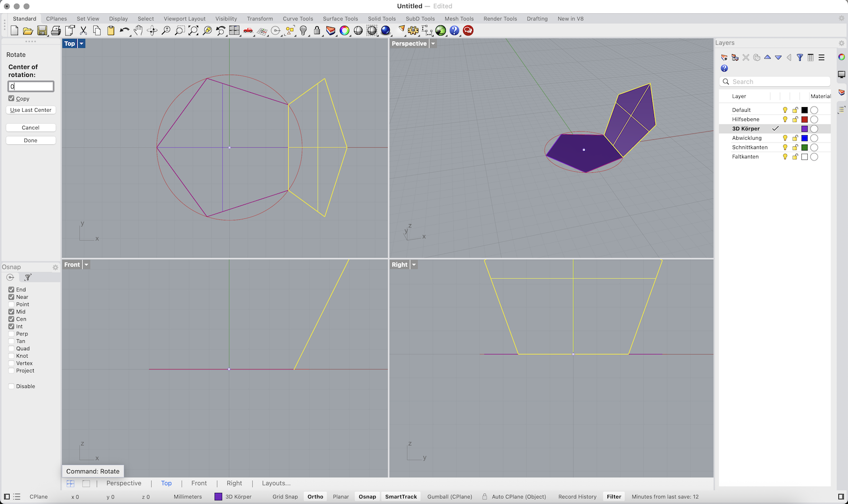The height and width of the screenshot is (504, 848).
Task: Switch to the Solid Tools tab
Action: pos(382,19)
